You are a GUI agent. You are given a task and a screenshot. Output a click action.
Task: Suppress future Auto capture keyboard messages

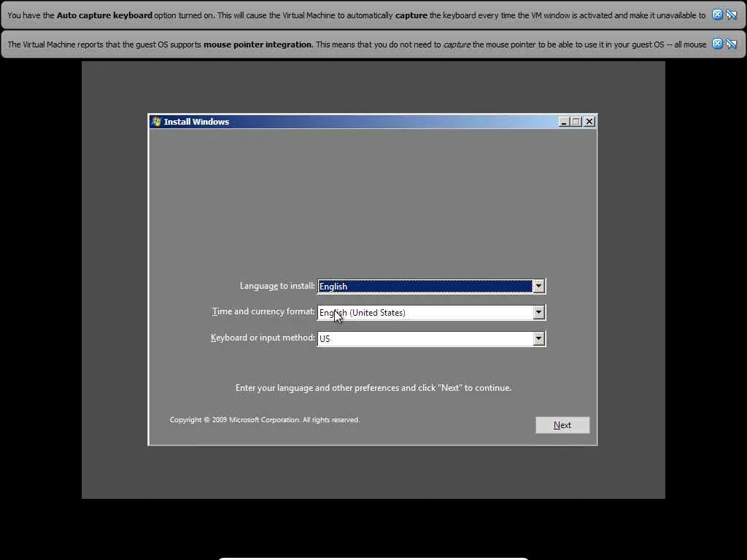(x=731, y=15)
